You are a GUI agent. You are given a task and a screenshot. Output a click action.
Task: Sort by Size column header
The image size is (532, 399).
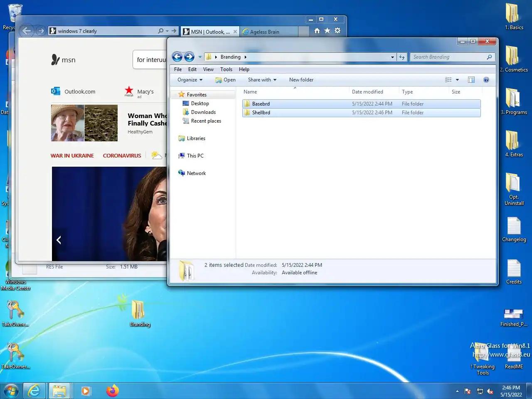tap(465, 92)
